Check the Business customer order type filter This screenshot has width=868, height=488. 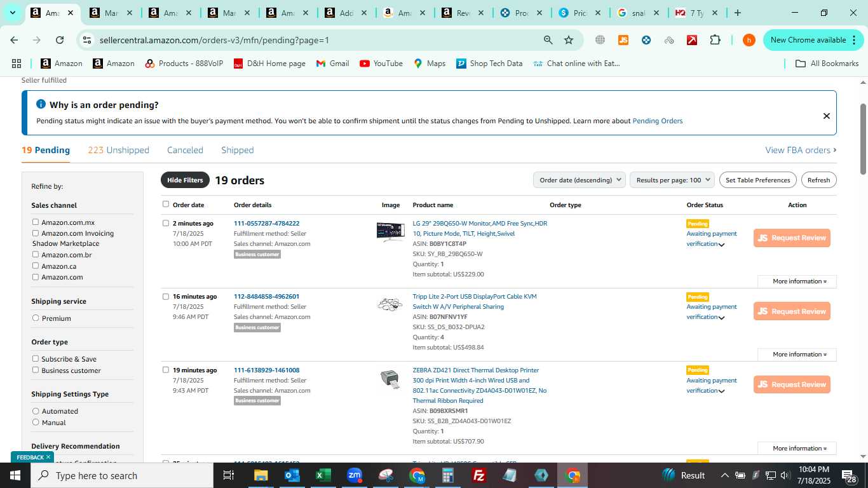(x=36, y=370)
